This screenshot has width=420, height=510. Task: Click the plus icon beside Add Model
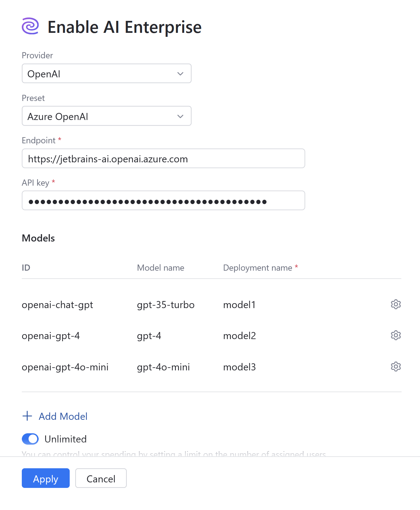[27, 416]
